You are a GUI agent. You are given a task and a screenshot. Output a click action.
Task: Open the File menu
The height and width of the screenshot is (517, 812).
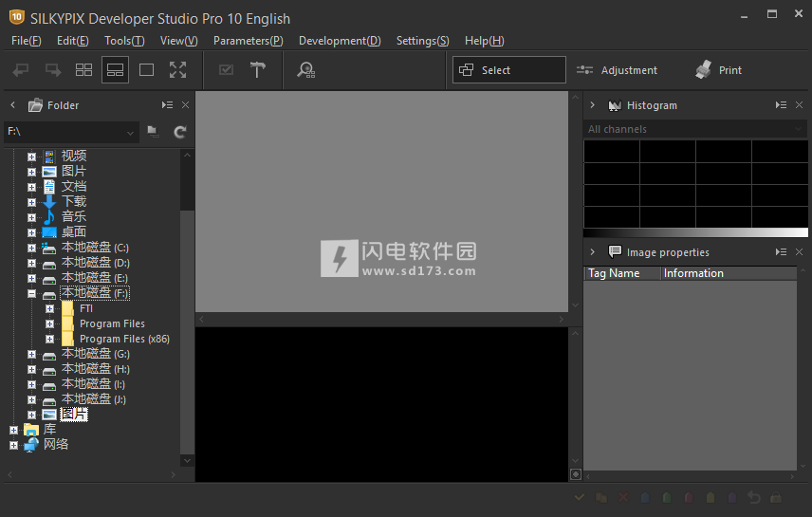(x=27, y=41)
